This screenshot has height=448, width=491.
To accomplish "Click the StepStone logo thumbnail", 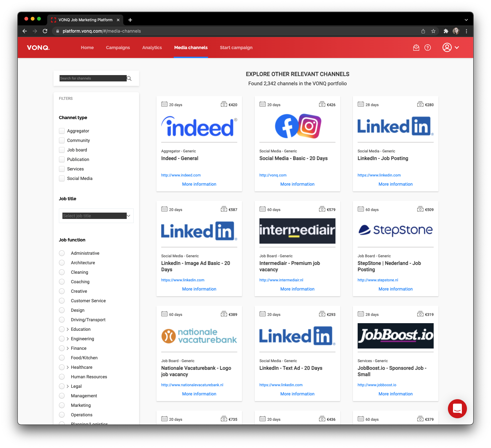I will pos(396,230).
